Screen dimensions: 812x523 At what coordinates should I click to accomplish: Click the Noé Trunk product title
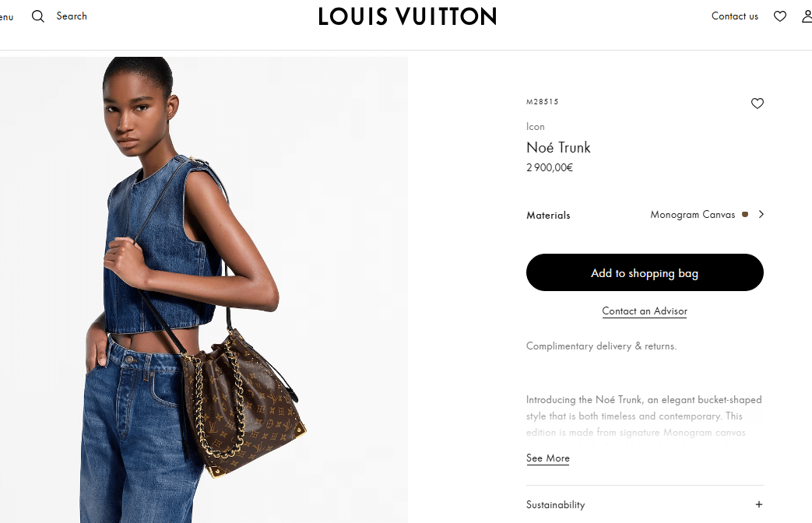[558, 148]
